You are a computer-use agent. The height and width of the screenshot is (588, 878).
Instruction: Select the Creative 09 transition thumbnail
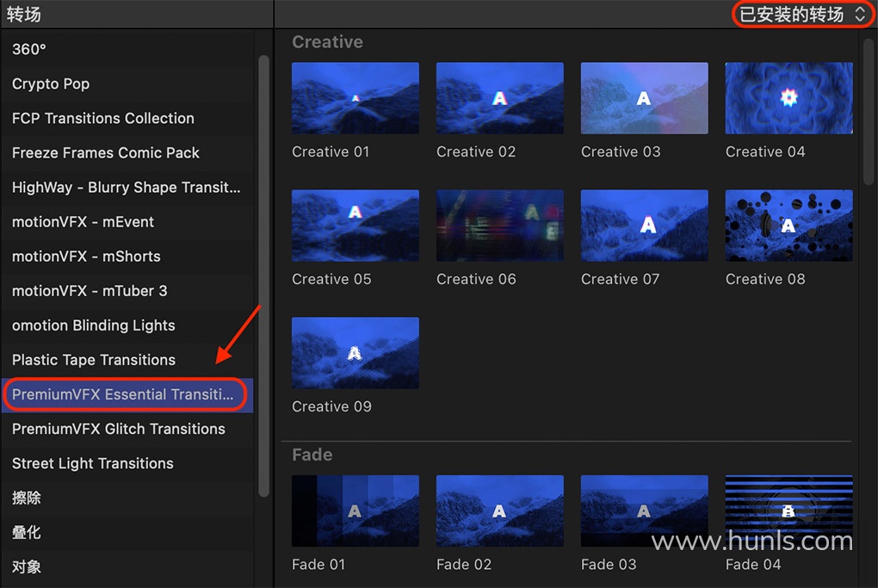[355, 353]
